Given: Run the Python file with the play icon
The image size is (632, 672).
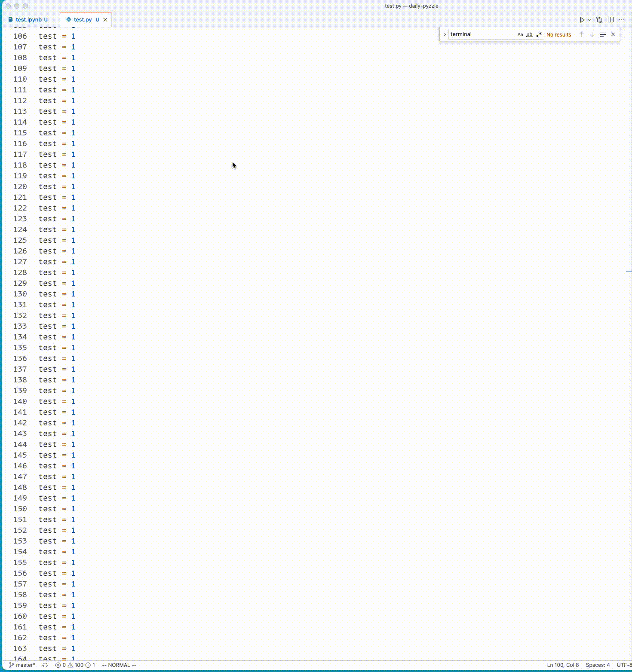Looking at the screenshot, I should (583, 20).
